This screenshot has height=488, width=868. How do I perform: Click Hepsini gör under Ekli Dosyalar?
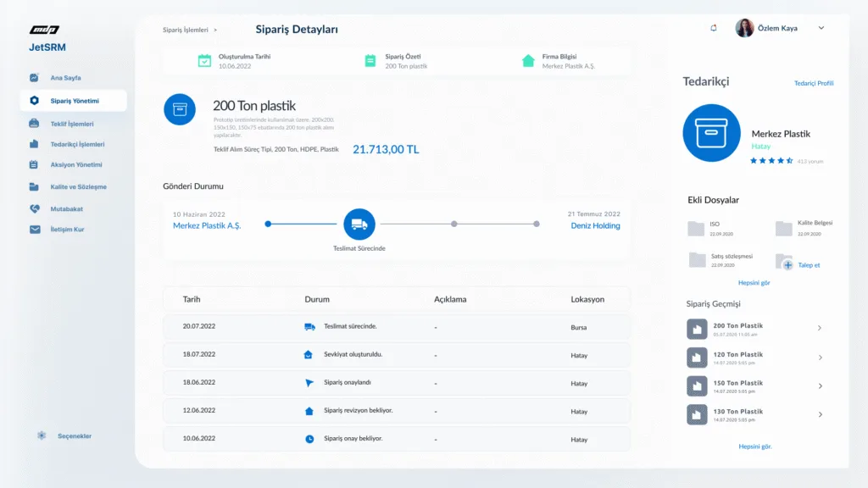[754, 282]
